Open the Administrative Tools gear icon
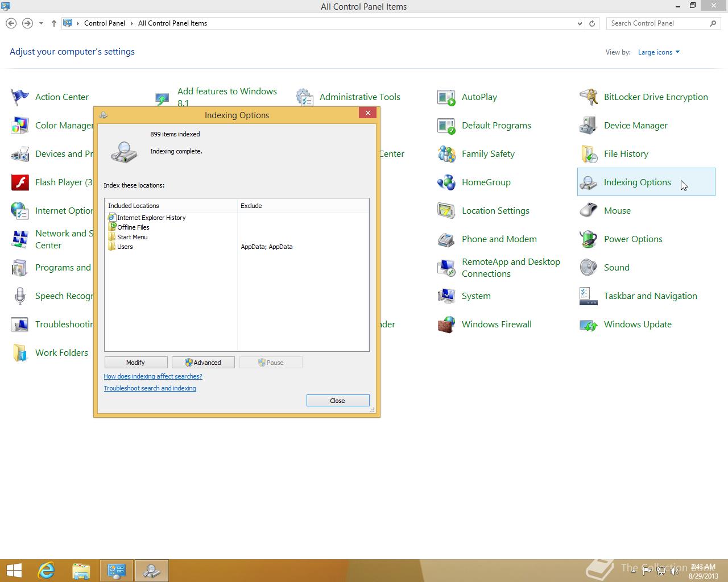Screen dimensions: 728x582 [x=304, y=97]
